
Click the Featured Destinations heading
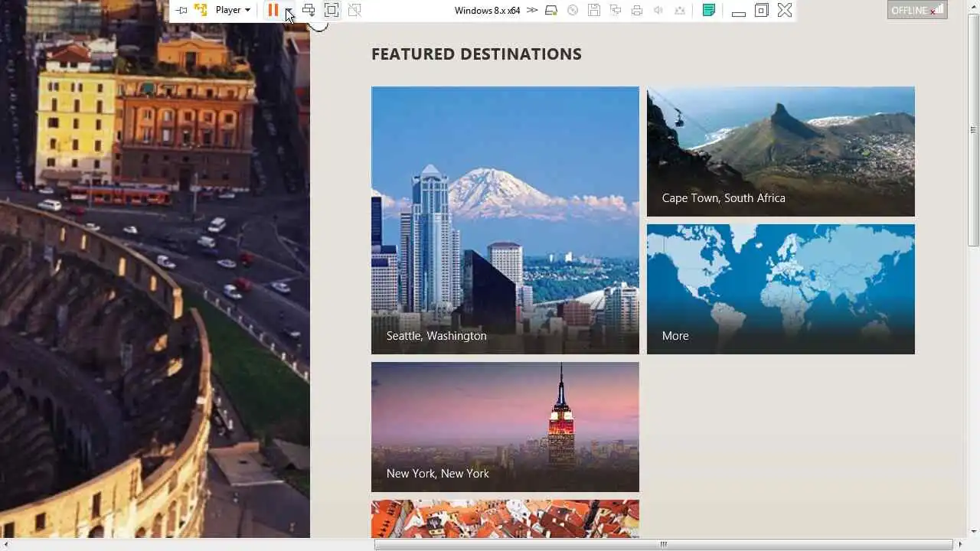point(476,54)
